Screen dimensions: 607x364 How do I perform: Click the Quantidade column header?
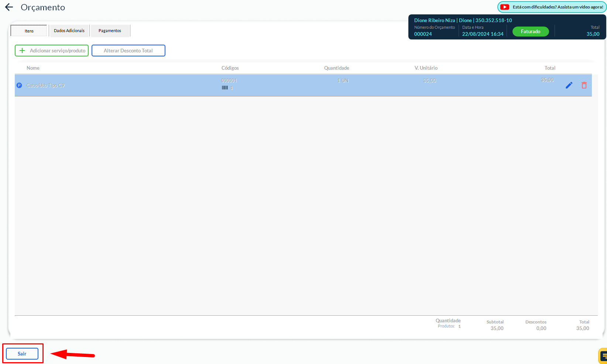tap(336, 68)
